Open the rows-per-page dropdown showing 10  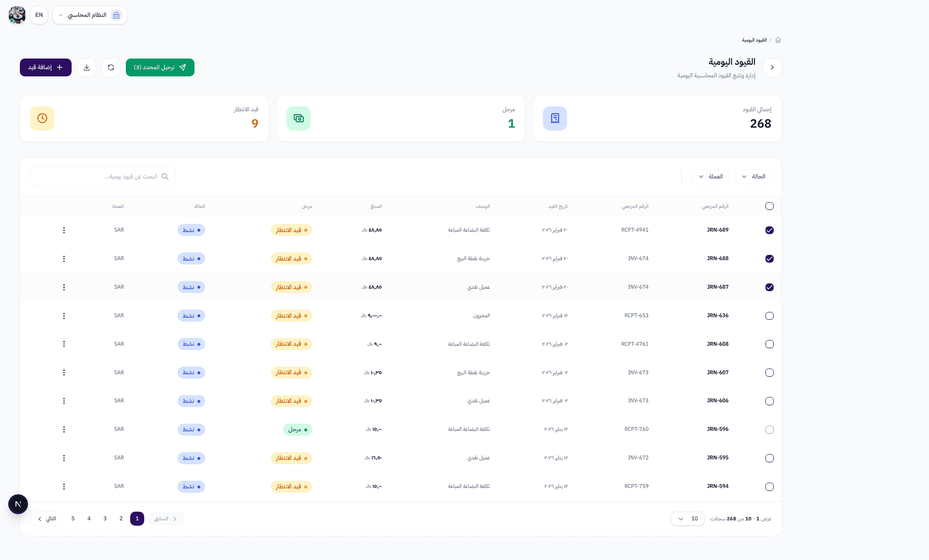click(687, 518)
